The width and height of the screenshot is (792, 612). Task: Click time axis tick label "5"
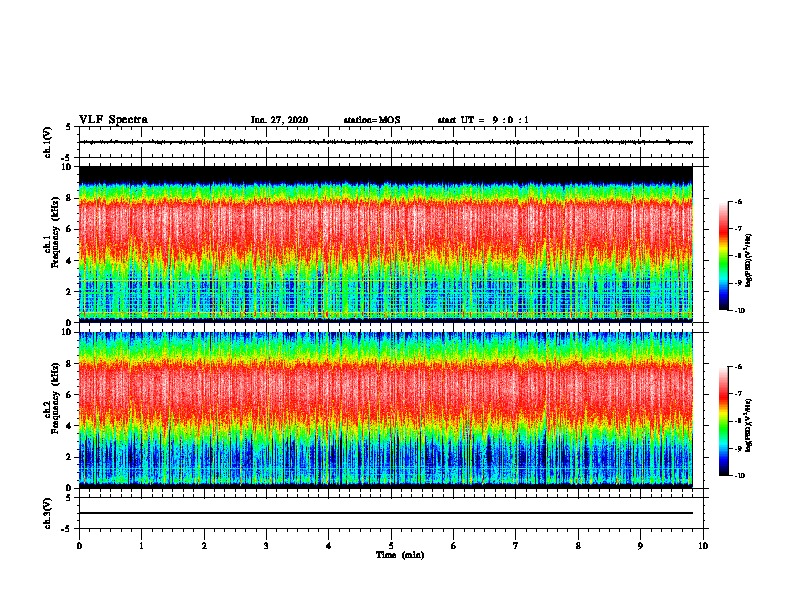coord(391,546)
